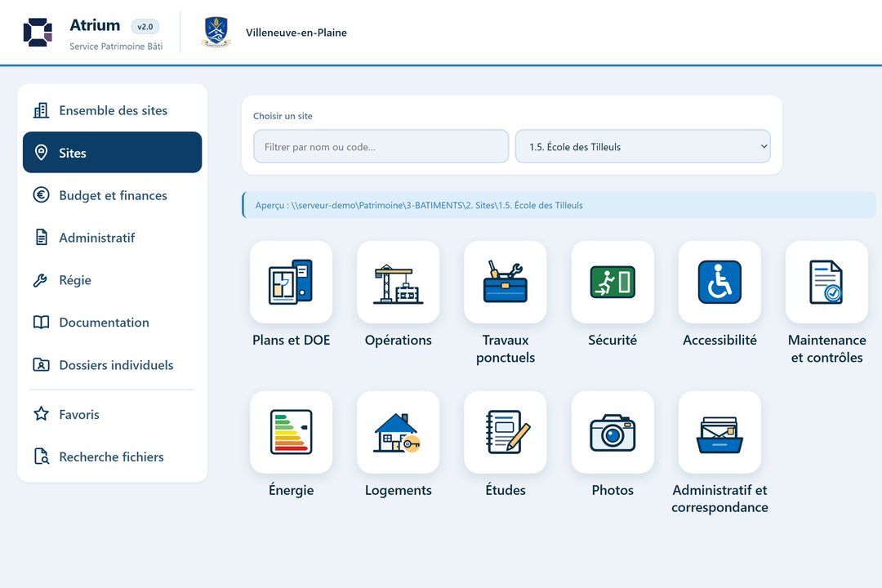This screenshot has width=882, height=588.
Task: Click the file search icon beside Recherche fichiers
Action: 41,457
